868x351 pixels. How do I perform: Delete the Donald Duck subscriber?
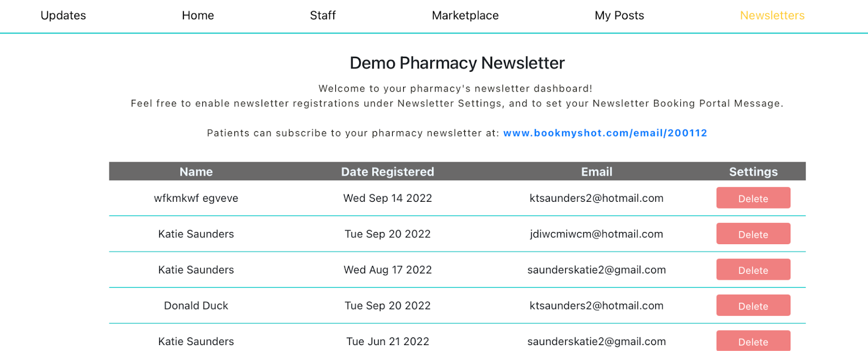[x=753, y=305]
